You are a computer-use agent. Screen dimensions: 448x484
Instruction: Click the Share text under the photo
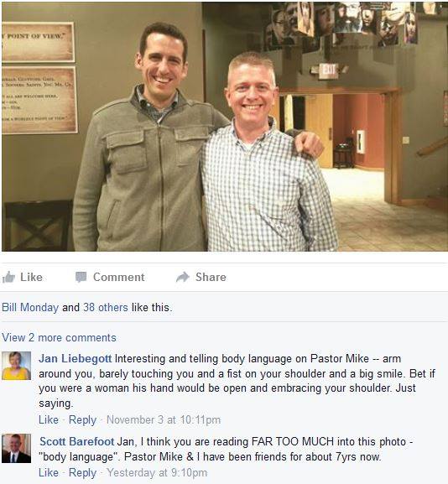211,277
